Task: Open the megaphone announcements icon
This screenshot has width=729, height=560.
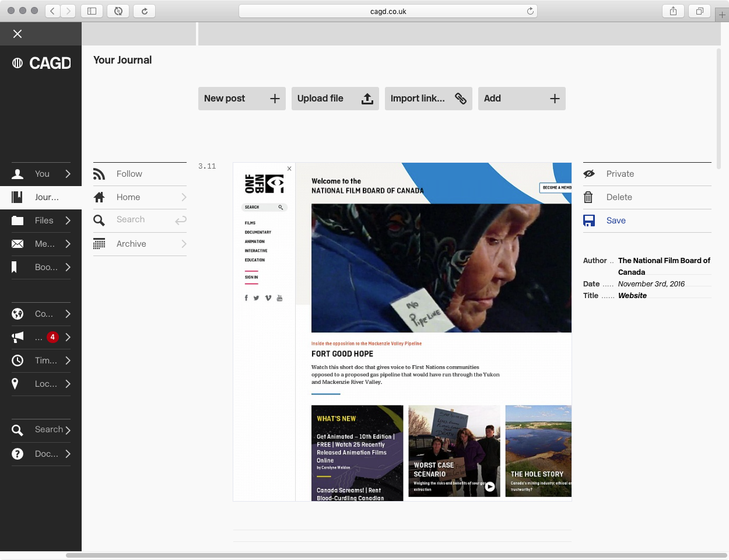Action: tap(17, 337)
